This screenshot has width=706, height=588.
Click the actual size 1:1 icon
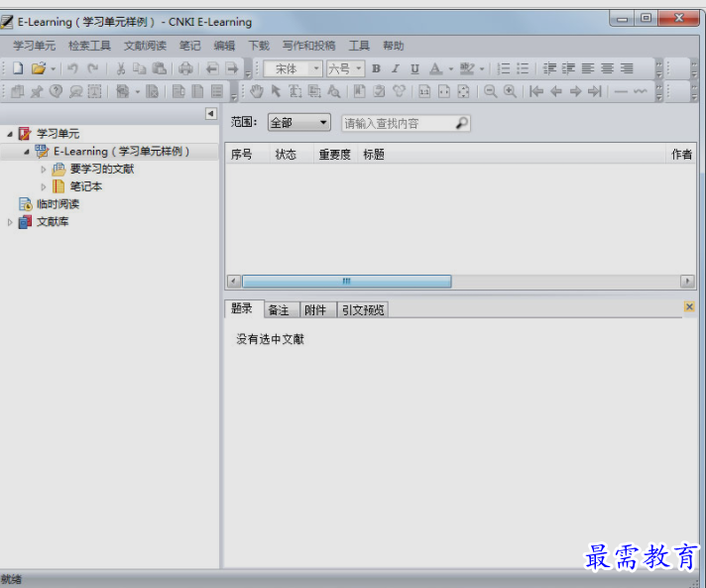424,91
